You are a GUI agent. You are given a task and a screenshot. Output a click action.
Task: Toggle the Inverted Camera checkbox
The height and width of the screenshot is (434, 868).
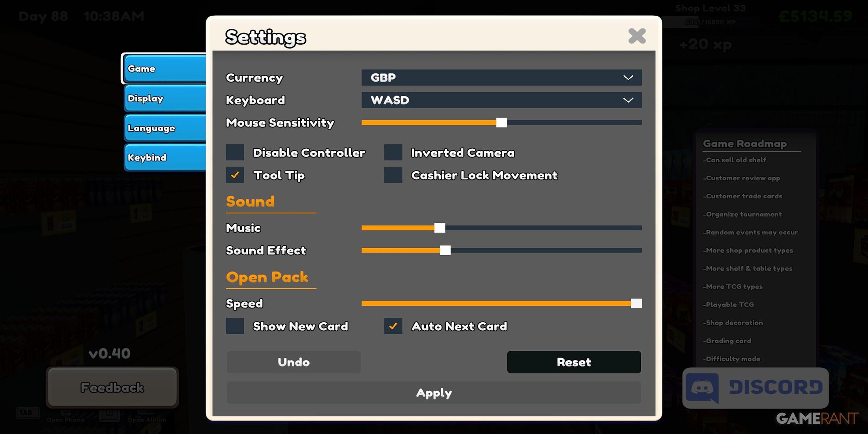pos(393,152)
